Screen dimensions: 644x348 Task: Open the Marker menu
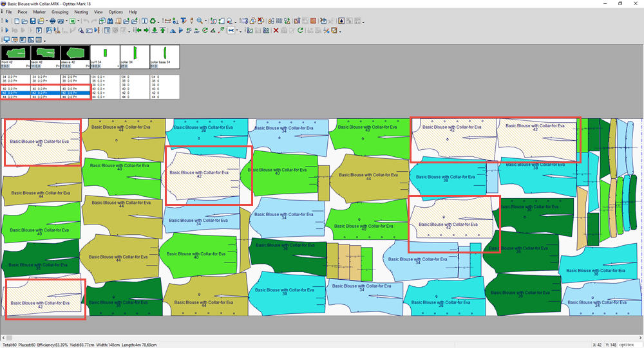(39, 12)
